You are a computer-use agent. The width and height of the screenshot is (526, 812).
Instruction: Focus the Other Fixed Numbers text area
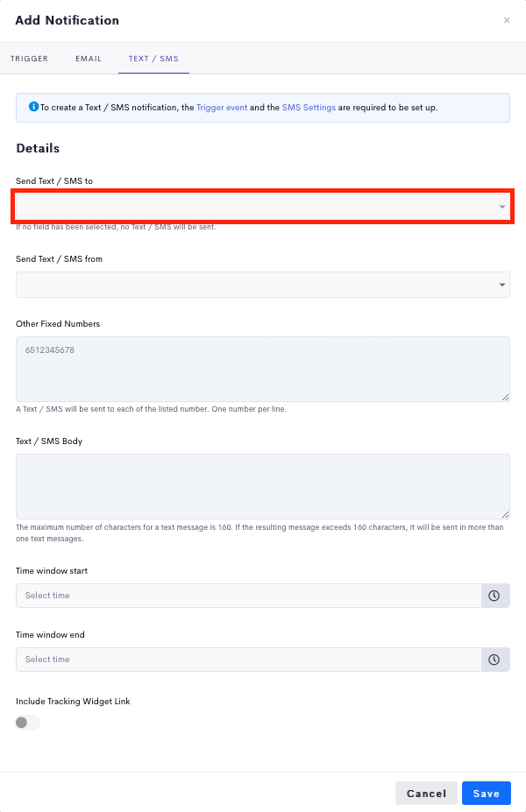[x=263, y=370]
